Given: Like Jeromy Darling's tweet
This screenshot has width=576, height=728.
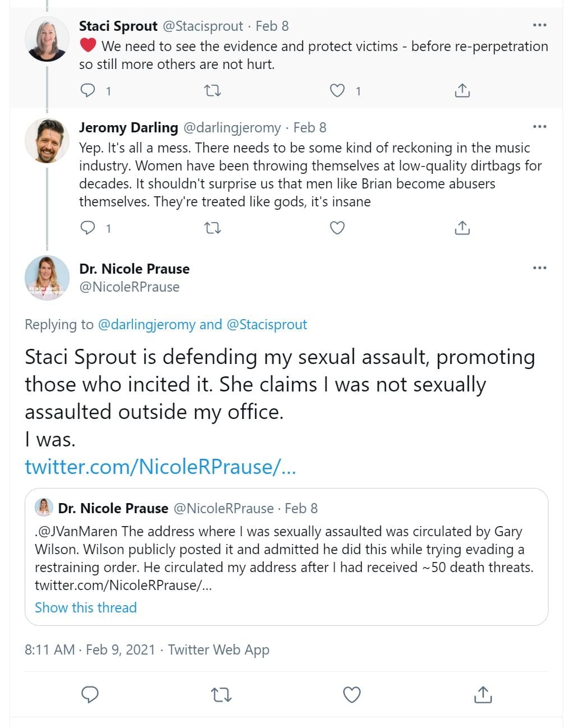Looking at the screenshot, I should point(337,228).
